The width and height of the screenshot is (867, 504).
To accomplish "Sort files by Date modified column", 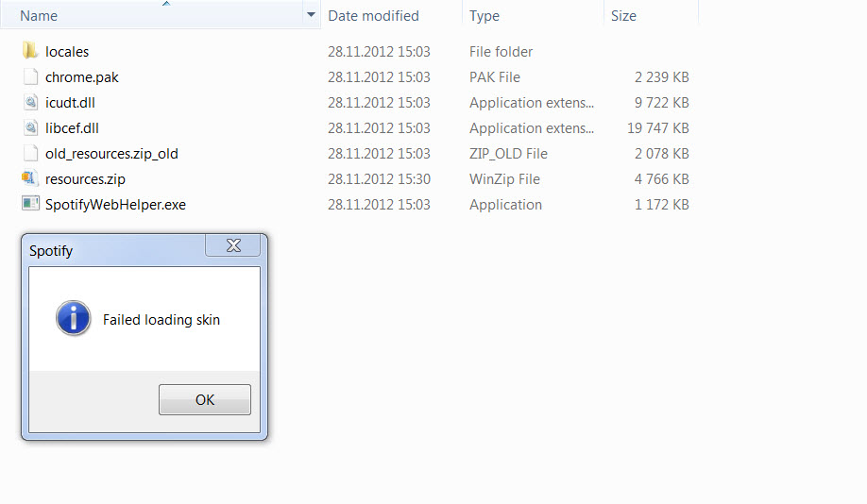I will tap(373, 16).
